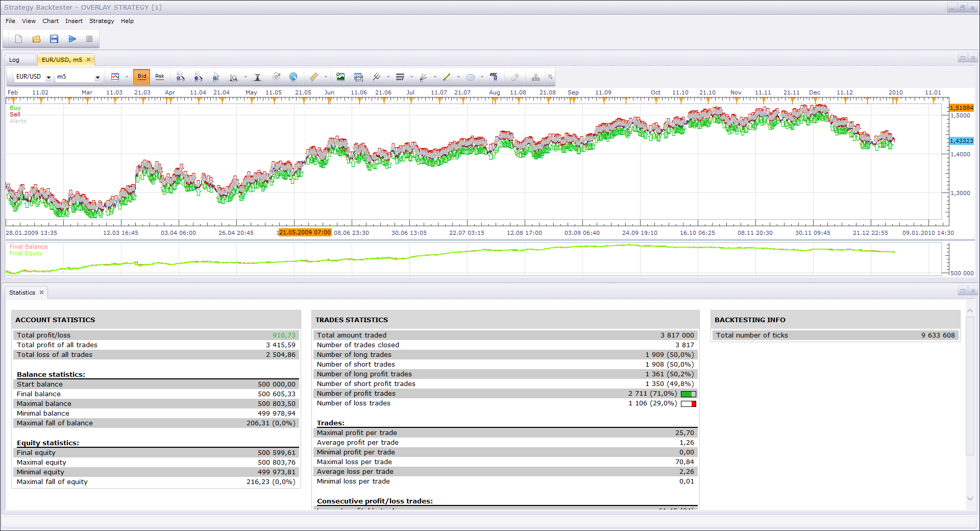Toggle Bid price display
980x531 pixels.
[x=142, y=77]
